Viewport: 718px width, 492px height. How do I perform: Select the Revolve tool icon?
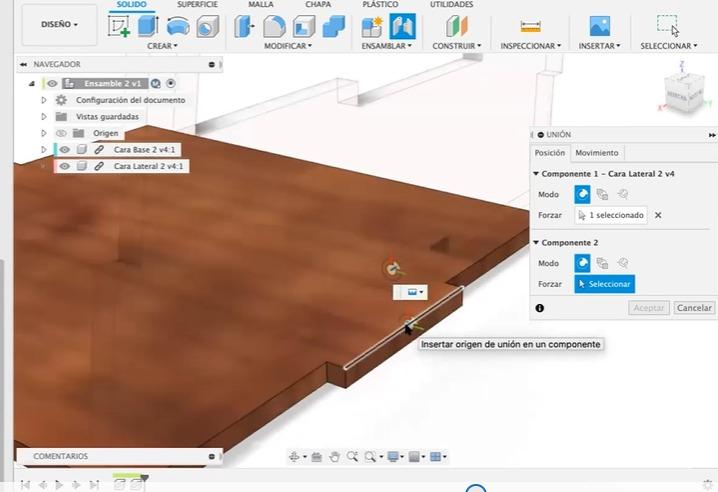pyautogui.click(x=178, y=26)
